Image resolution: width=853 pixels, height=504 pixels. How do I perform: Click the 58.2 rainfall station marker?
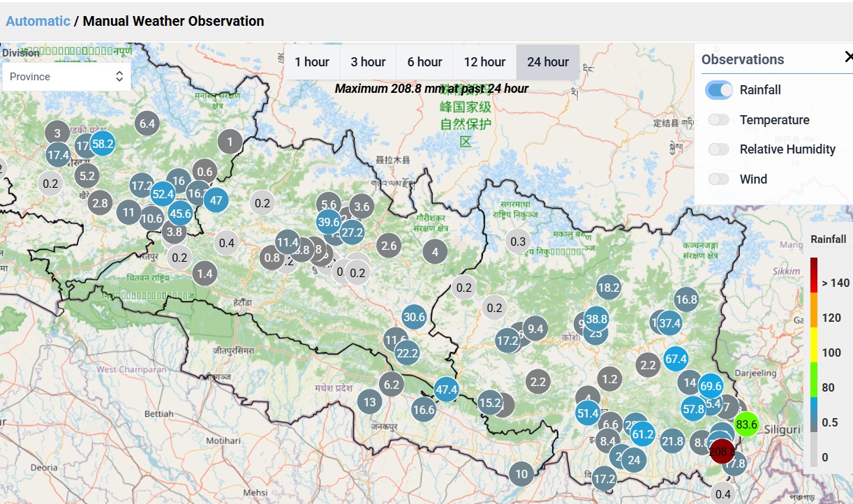pos(103,144)
